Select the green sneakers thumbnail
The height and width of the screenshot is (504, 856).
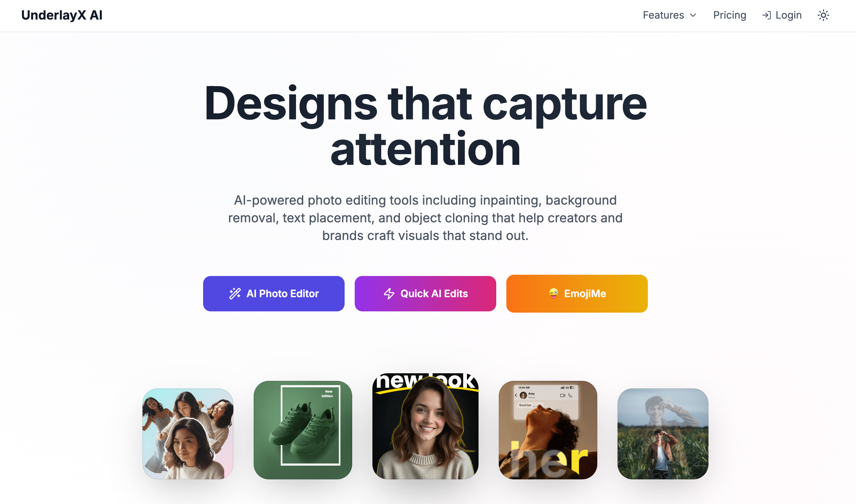[303, 430]
